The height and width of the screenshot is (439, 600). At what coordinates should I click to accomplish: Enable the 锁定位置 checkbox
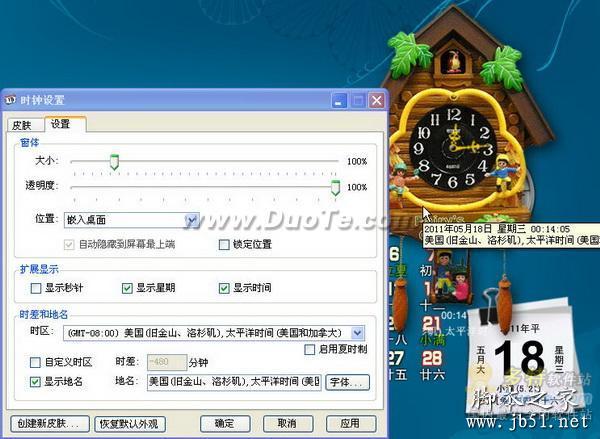[x=224, y=245]
